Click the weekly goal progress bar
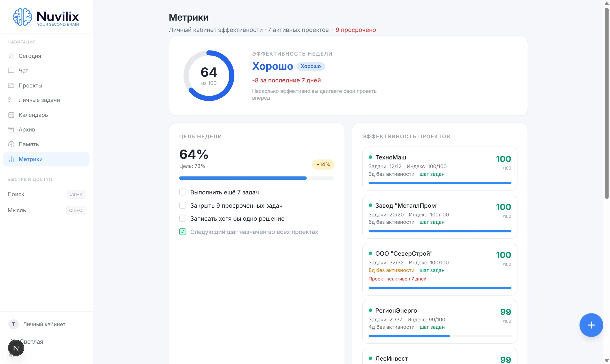Image resolution: width=610 pixels, height=364 pixels. pos(257,178)
